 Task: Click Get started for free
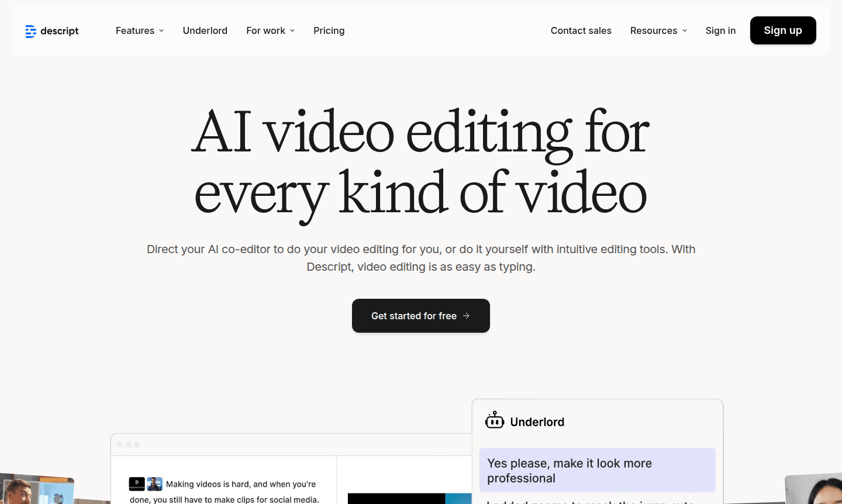click(x=420, y=316)
